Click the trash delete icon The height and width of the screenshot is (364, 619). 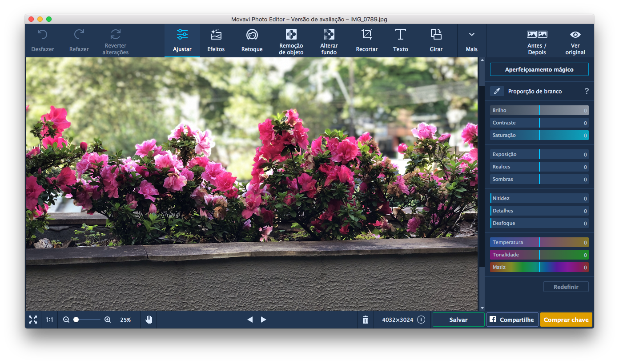pos(366,320)
